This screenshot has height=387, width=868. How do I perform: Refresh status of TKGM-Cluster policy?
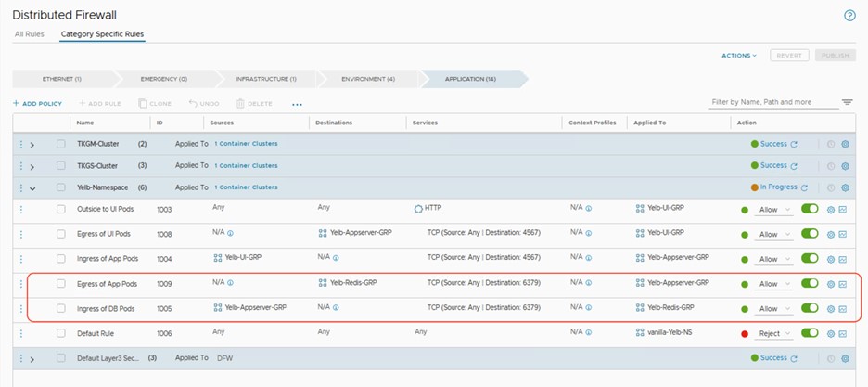coord(794,144)
